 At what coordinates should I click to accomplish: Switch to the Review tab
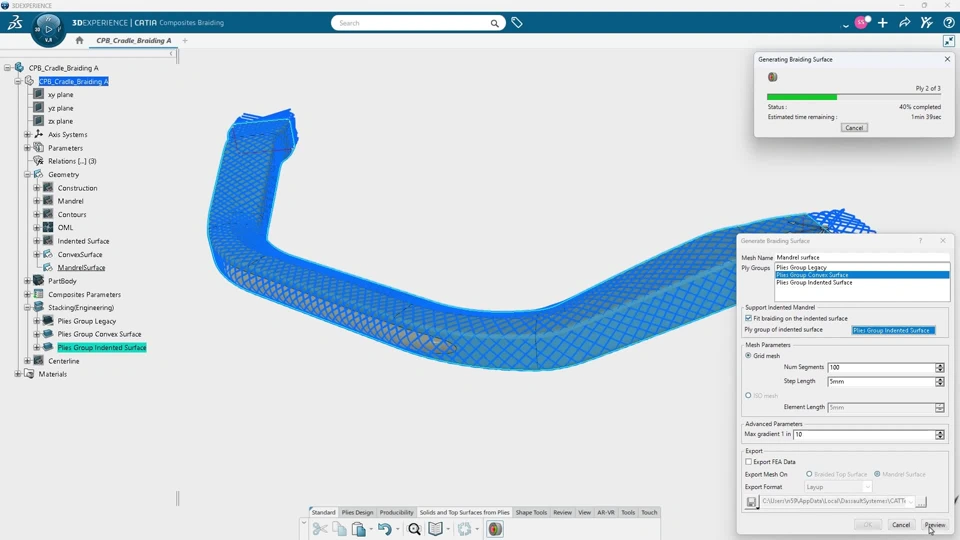562,512
